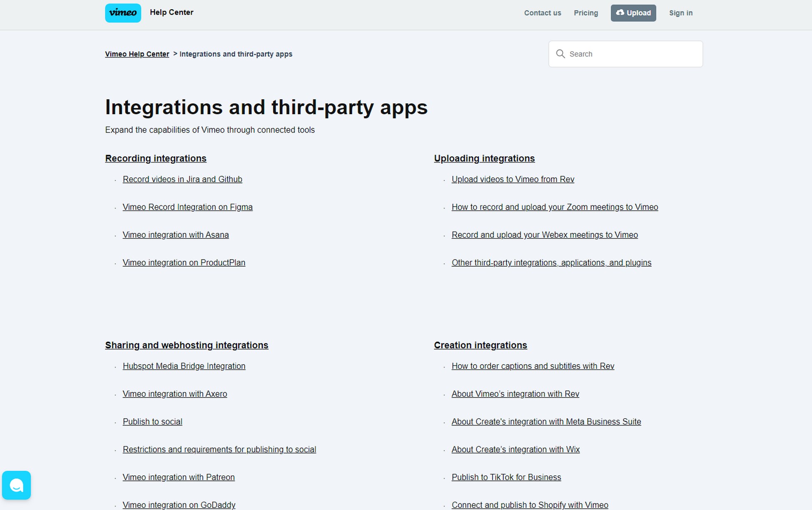Open Upload videos to Vimeo from Rev
The height and width of the screenshot is (510, 812).
[513, 179]
